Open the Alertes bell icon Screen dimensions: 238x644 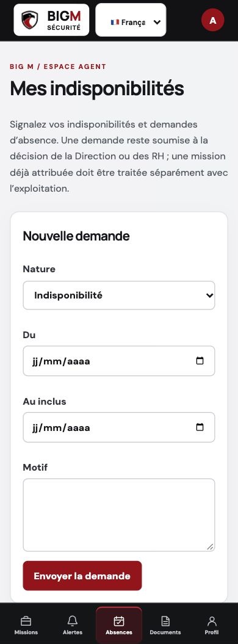coord(73,621)
